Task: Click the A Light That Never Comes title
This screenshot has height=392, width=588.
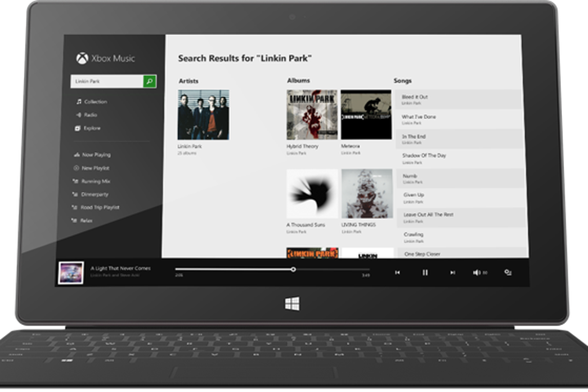Action: [x=121, y=268]
